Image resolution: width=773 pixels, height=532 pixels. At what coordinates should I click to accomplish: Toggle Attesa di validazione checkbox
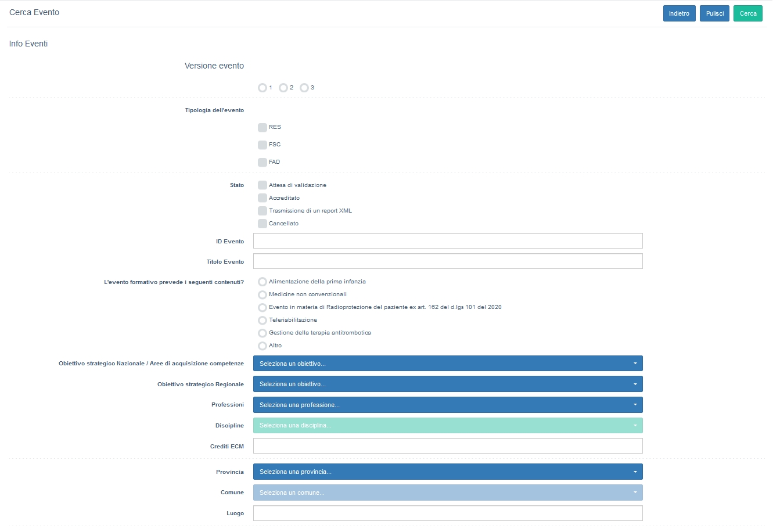[263, 185]
